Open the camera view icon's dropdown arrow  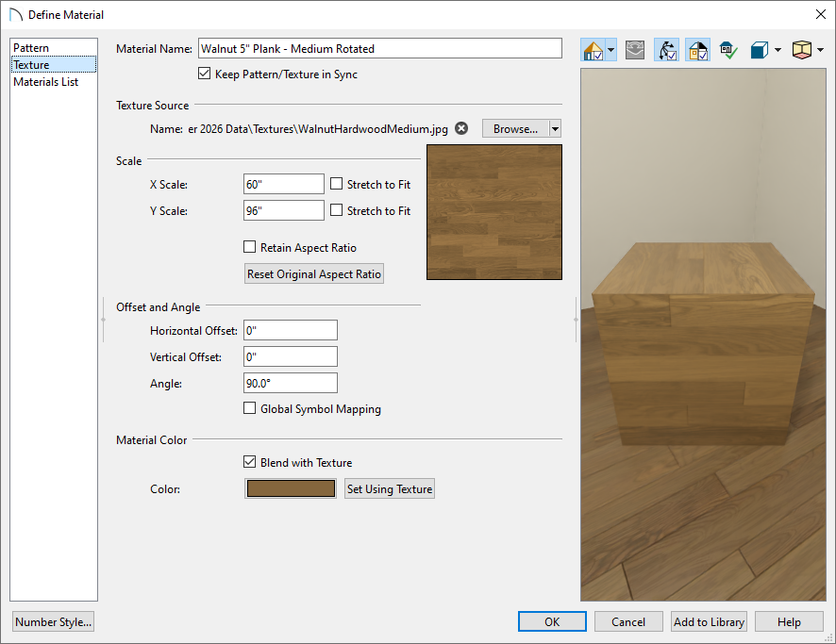click(610, 49)
